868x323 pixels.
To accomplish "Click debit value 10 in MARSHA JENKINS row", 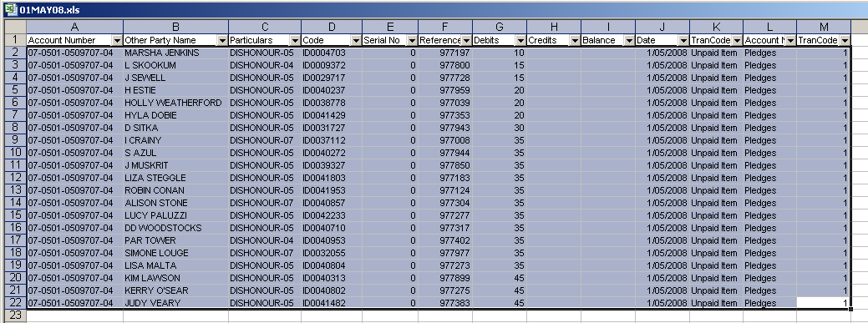I will (x=500, y=53).
